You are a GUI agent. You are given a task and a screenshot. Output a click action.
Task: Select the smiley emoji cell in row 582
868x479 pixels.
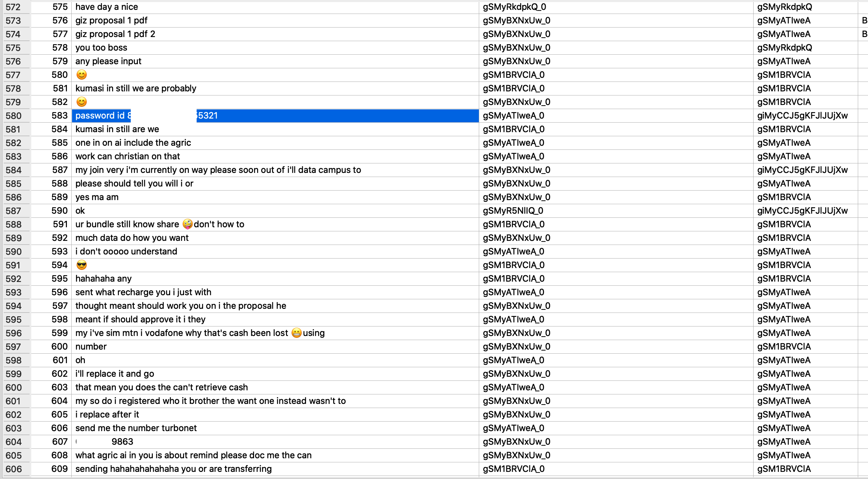pyautogui.click(x=275, y=102)
